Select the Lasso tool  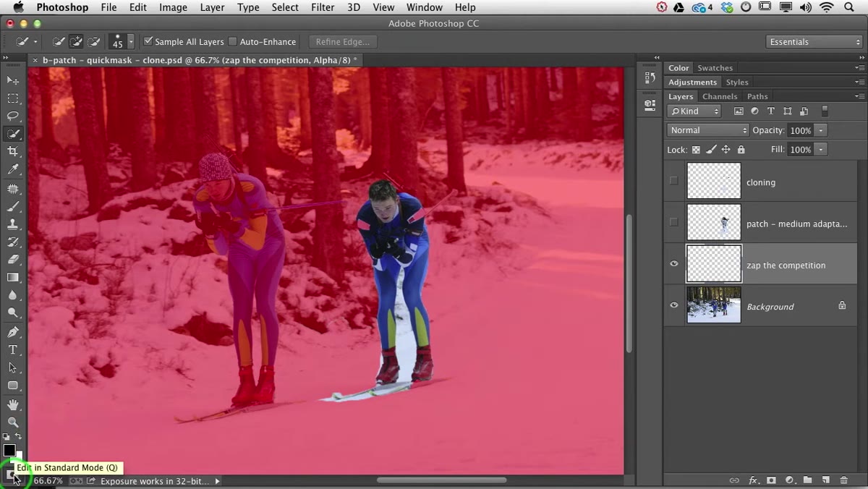coord(13,116)
